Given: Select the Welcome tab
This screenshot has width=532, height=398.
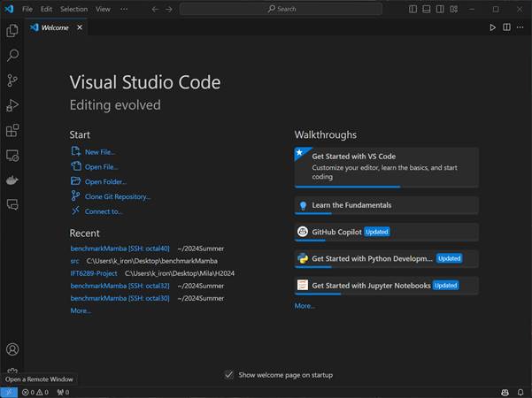Looking at the screenshot, I should 55,27.
